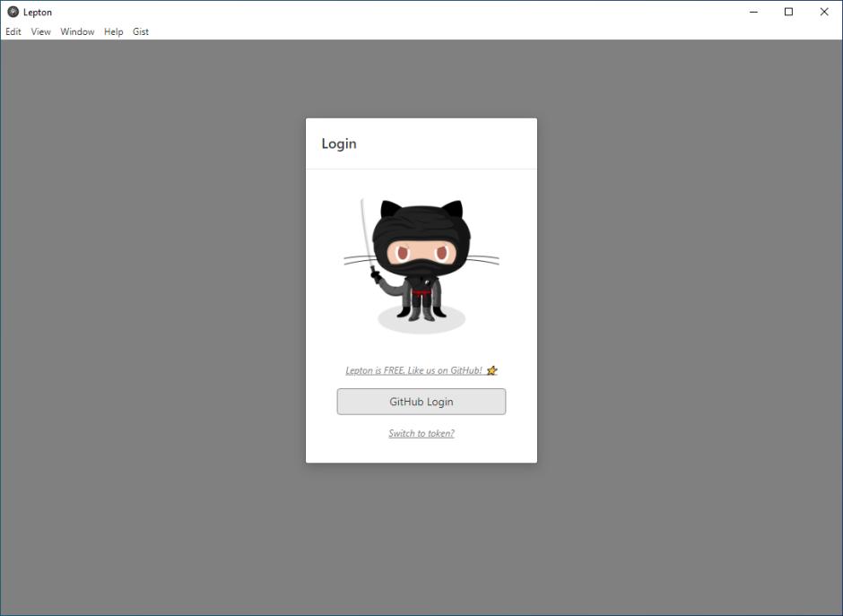Screen dimensions: 843x616
Task: Maximize the Lepton window
Action: point(788,12)
